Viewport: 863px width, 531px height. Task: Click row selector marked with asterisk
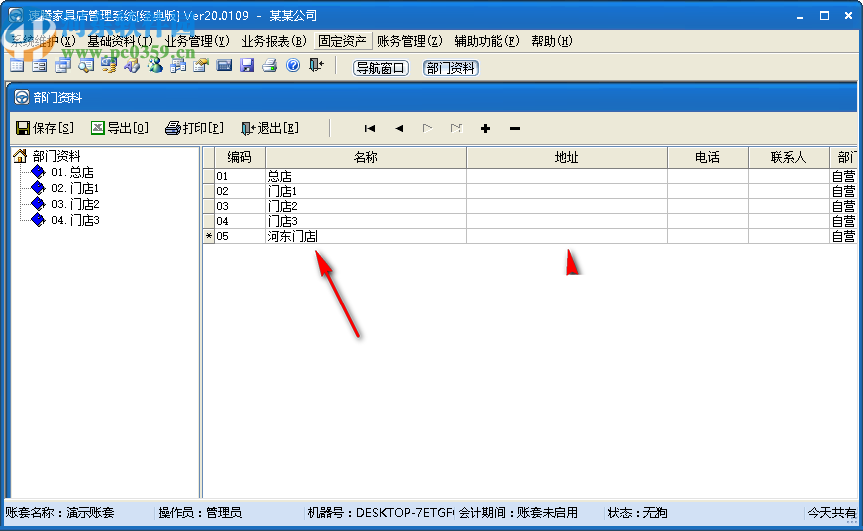point(209,236)
